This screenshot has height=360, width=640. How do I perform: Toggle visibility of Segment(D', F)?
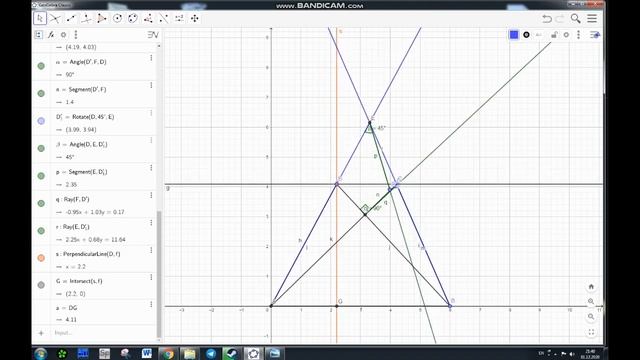(41, 93)
